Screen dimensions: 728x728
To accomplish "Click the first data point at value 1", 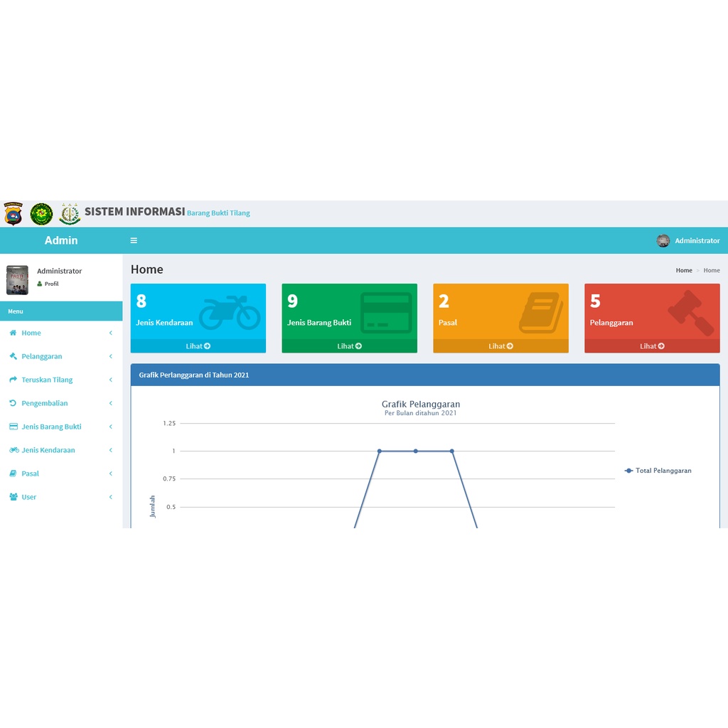I will coord(380,451).
